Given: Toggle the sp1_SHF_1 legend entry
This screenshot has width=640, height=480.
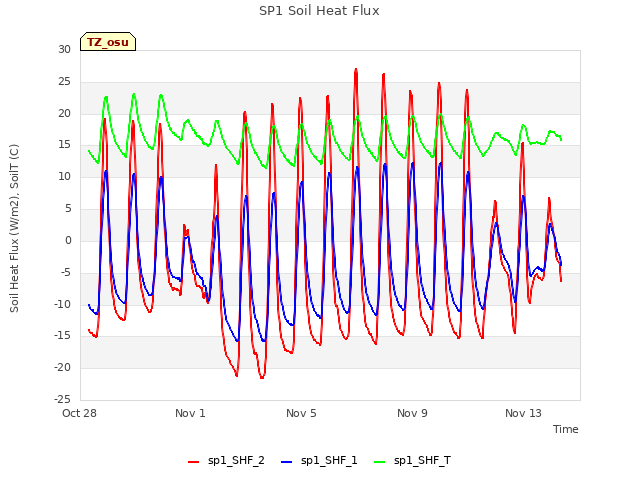Looking at the screenshot, I should (319, 461).
